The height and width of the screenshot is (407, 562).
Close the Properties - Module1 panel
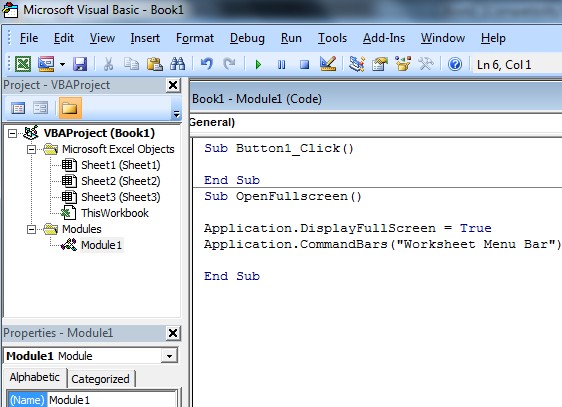[x=173, y=333]
